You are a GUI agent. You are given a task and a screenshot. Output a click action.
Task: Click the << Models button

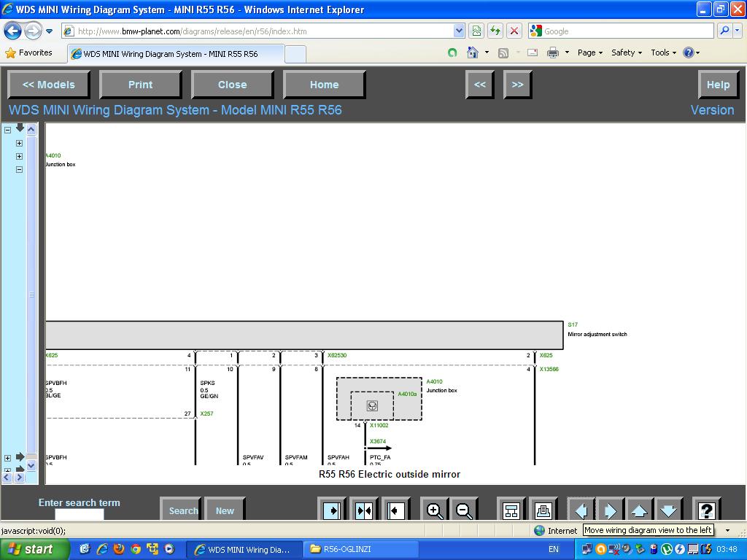coord(49,85)
